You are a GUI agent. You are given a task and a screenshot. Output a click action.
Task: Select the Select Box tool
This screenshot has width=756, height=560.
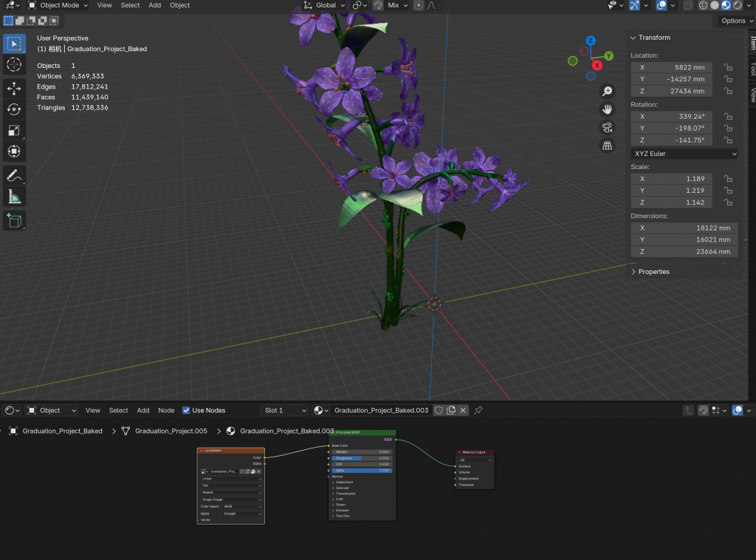[x=14, y=44]
